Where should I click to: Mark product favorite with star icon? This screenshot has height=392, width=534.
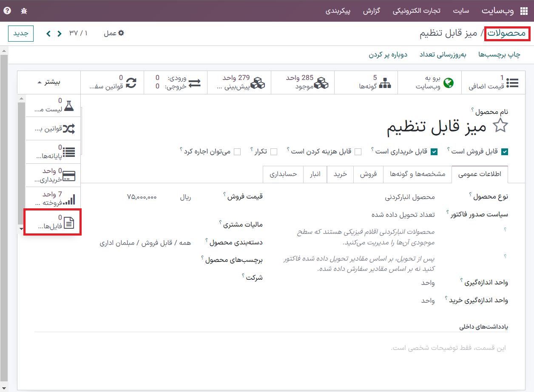click(500, 126)
